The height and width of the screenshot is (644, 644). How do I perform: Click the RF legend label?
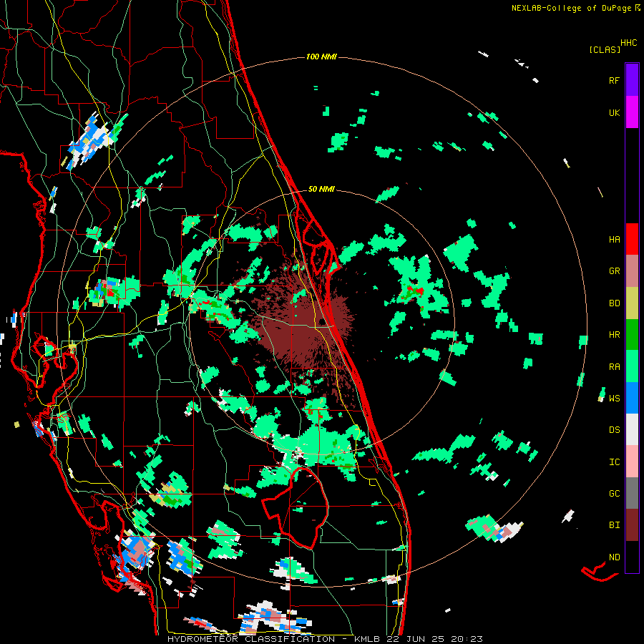tap(614, 80)
